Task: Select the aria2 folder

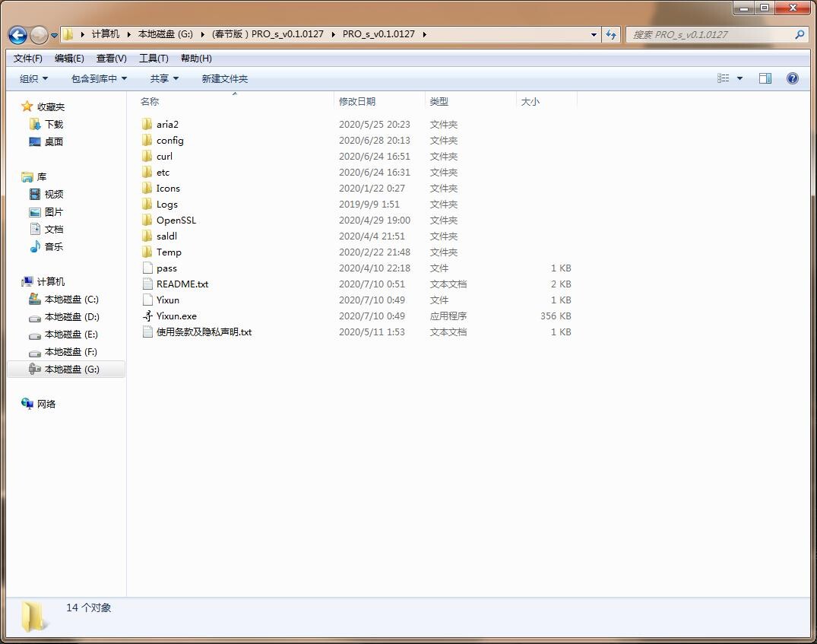Action: pyautogui.click(x=167, y=124)
